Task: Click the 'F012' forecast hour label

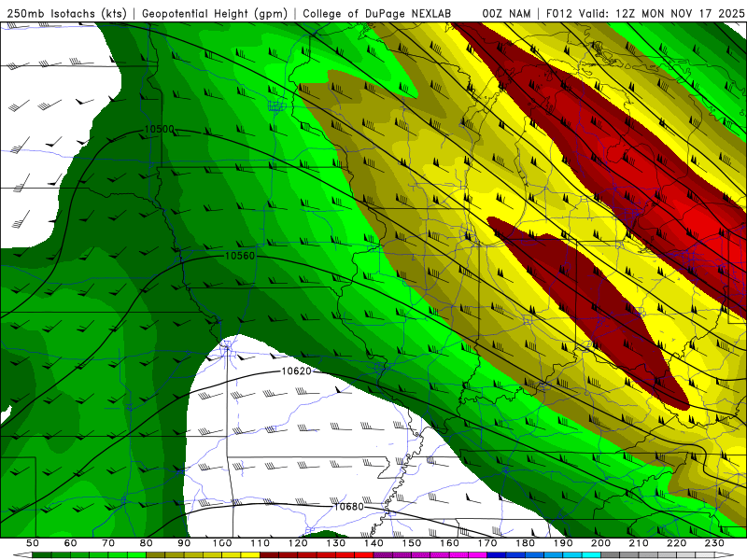Action: (559, 13)
